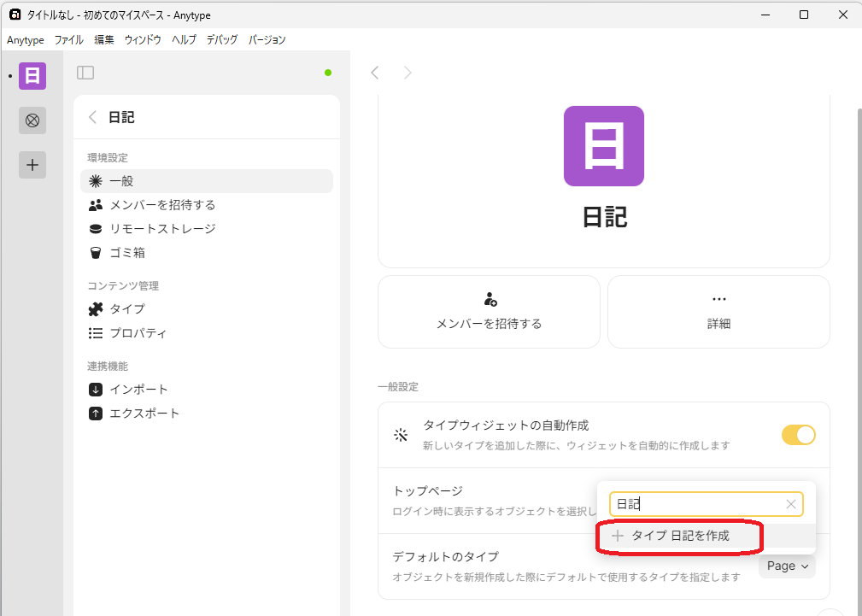Close the Anytype window
Viewport: 862px width, 616px height.
[842, 15]
